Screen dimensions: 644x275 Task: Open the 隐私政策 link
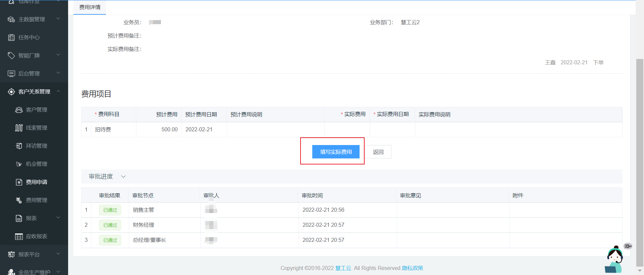[413, 268]
